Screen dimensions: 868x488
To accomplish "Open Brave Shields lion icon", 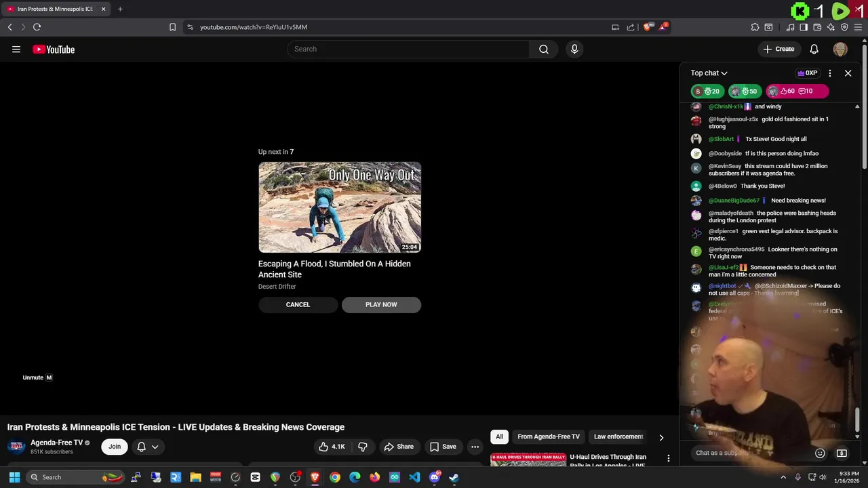I will [647, 27].
